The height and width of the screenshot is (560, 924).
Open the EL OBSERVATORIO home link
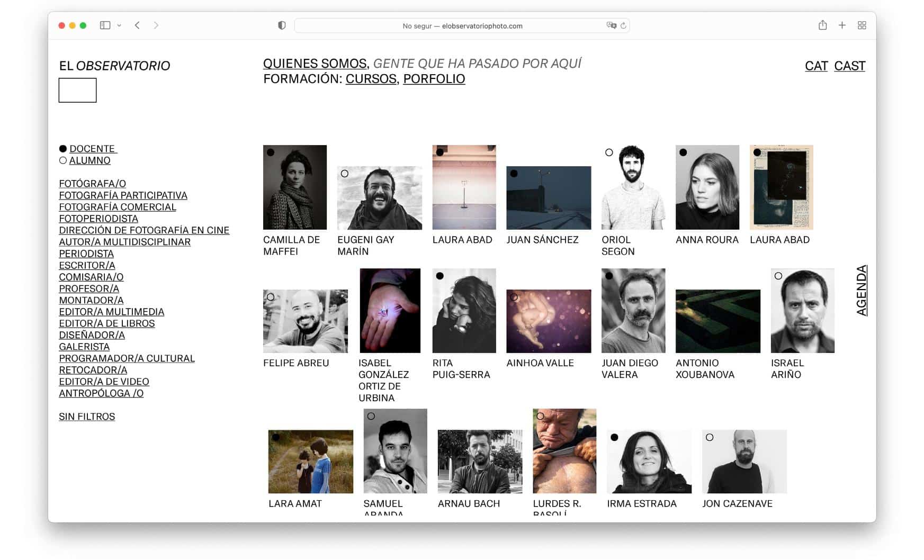point(114,66)
